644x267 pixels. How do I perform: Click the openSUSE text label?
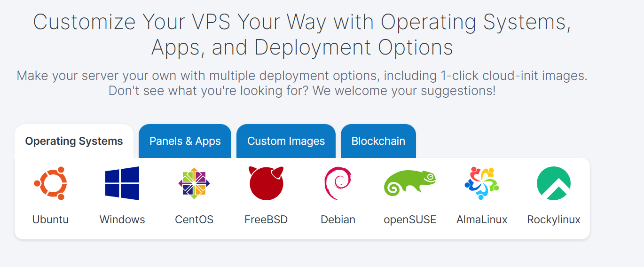click(x=410, y=220)
